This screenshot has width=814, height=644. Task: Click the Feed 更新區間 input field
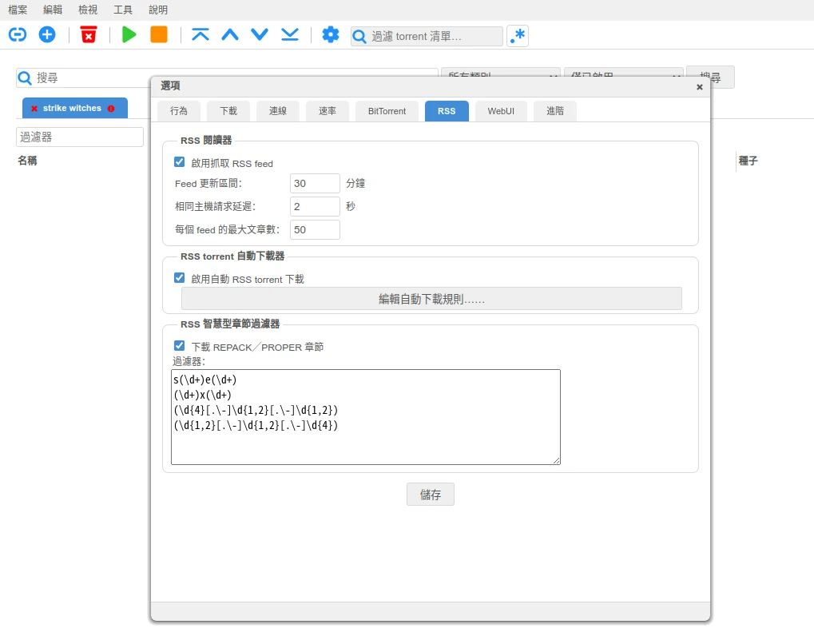[x=315, y=184]
